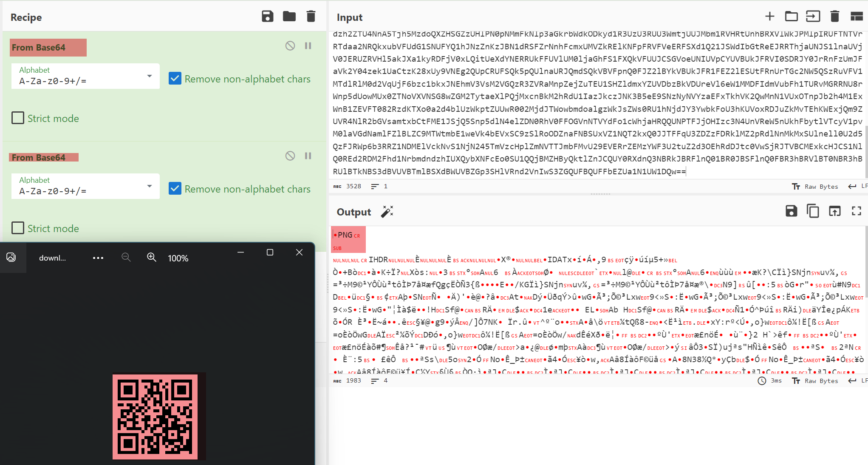Click disable second From Base64 step icon
The height and width of the screenshot is (465, 868).
coord(290,156)
